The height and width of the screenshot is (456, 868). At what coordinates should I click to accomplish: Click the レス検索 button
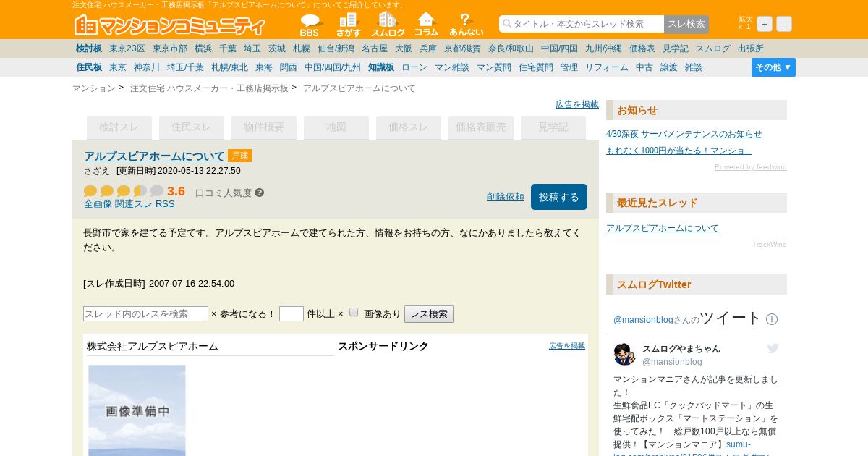pos(429,314)
